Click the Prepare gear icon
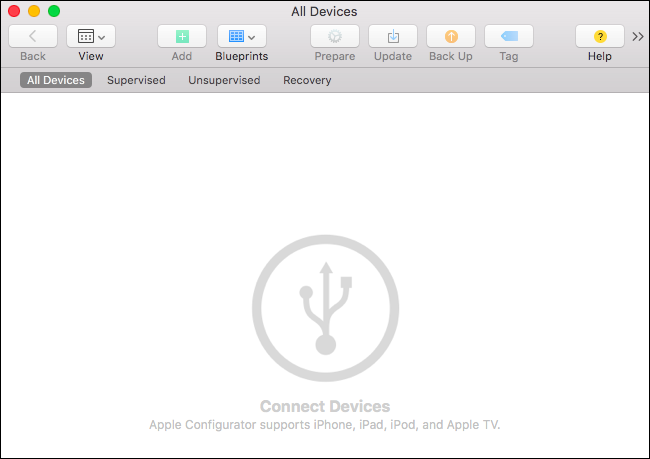Viewport: 650px width, 459px height. tap(335, 37)
